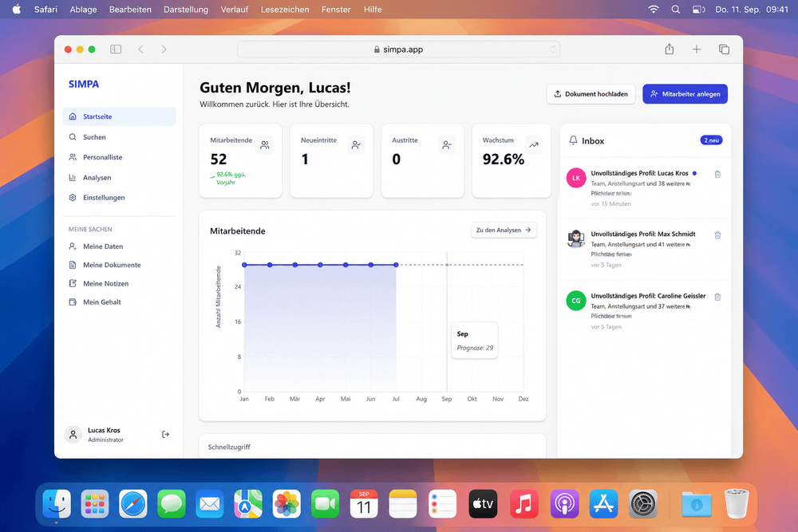Click the people icon on Mitarbeitende card
798x532 pixels.
click(265, 145)
